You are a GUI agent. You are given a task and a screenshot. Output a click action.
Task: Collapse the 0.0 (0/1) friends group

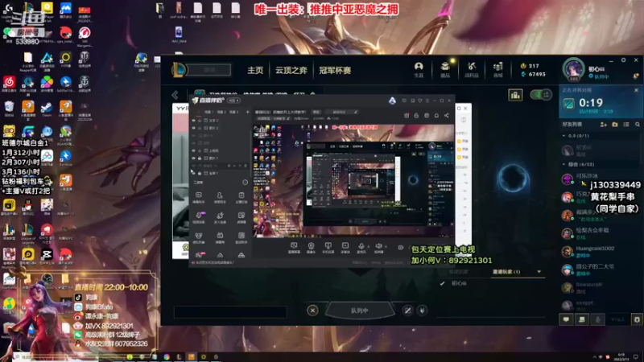[563, 136]
